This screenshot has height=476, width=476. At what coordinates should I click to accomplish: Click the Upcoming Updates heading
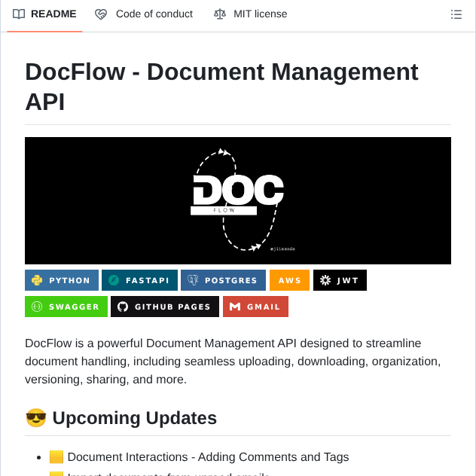click(135, 418)
